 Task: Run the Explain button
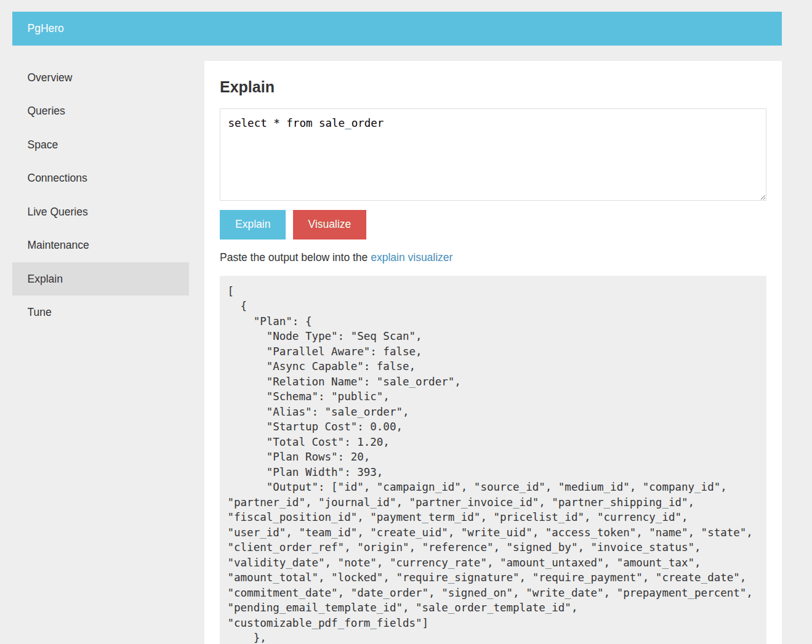[x=252, y=225]
